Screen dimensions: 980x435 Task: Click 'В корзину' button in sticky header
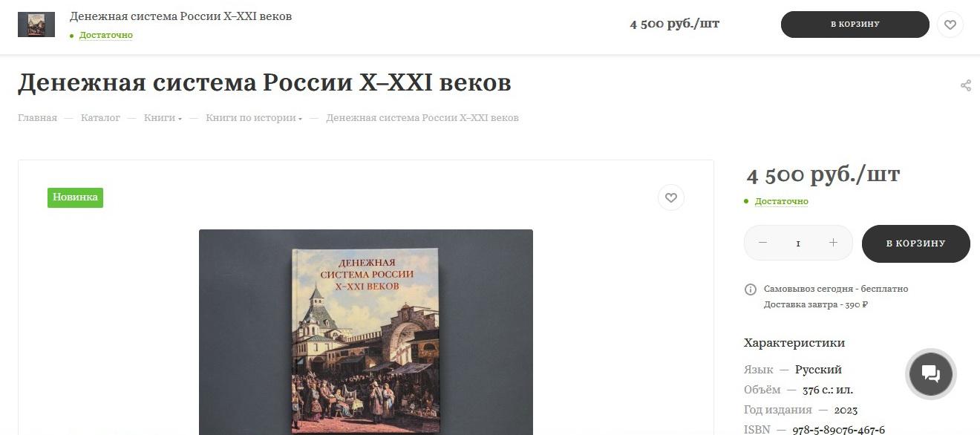(855, 24)
